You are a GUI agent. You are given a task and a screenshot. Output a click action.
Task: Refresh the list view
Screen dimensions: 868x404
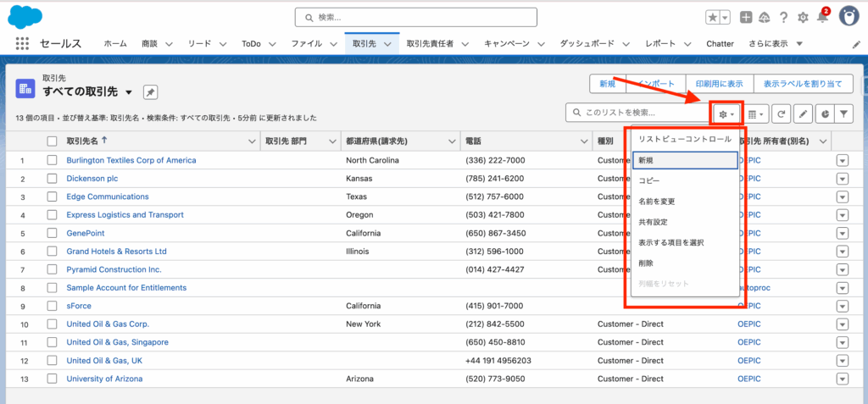pyautogui.click(x=781, y=114)
